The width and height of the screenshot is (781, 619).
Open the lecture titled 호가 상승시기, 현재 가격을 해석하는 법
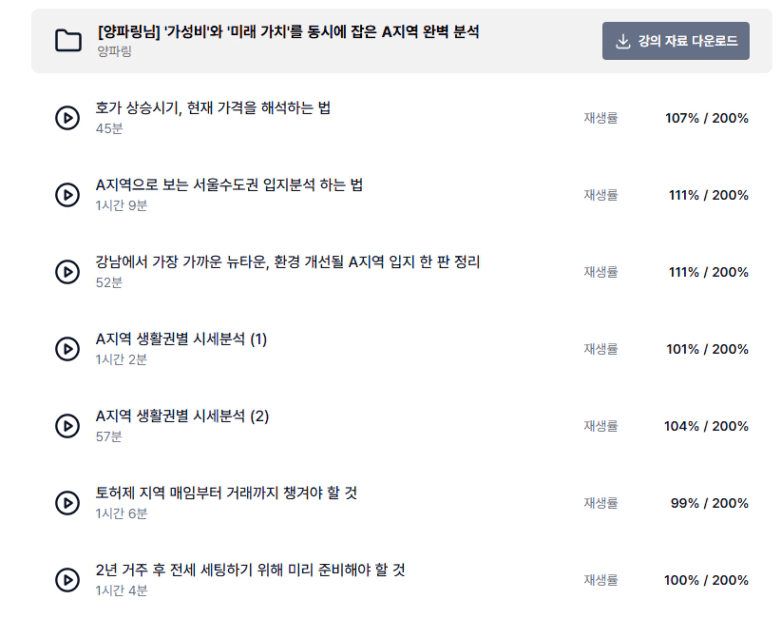click(213, 108)
